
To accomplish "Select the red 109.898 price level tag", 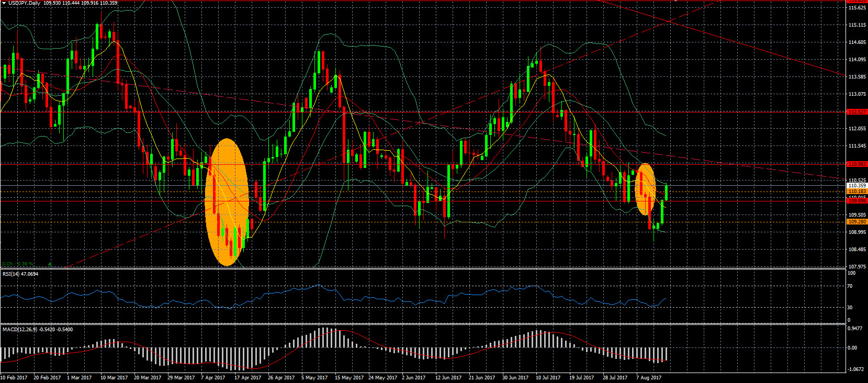I will tap(857, 201).
